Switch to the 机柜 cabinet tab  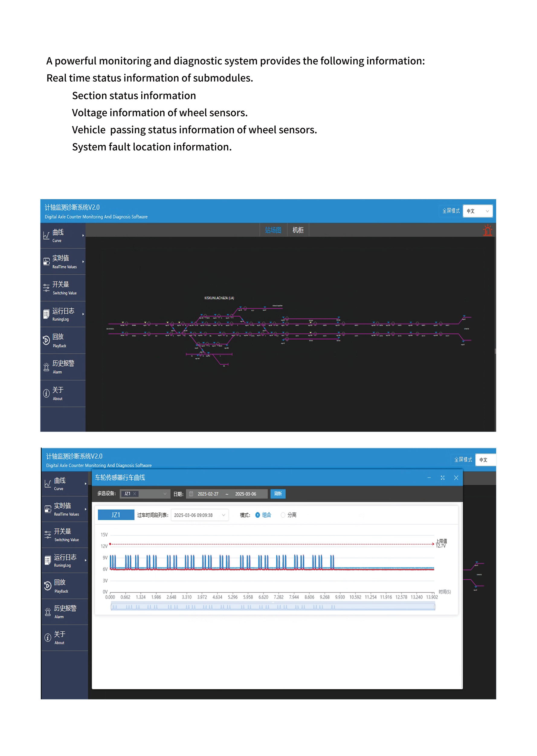[298, 230]
